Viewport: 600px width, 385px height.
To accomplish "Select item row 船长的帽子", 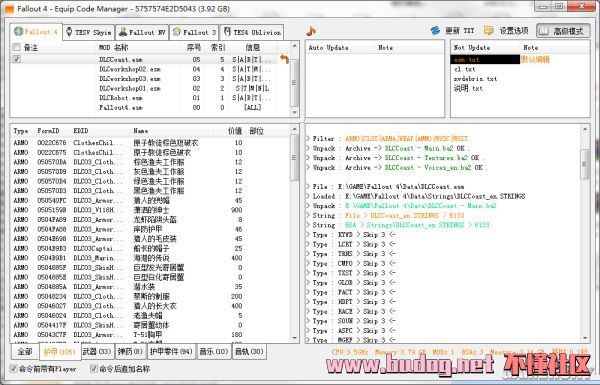I will [x=150, y=248].
